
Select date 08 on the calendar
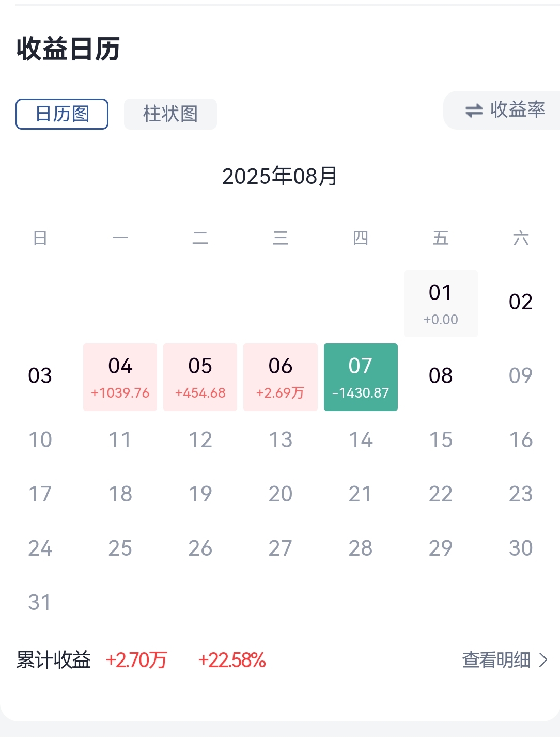pyautogui.click(x=441, y=375)
